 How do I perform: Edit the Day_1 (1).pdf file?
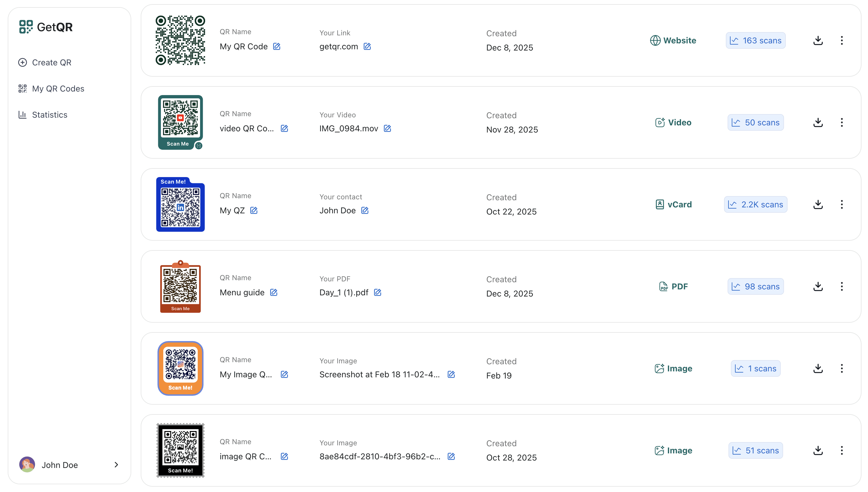pyautogui.click(x=378, y=292)
